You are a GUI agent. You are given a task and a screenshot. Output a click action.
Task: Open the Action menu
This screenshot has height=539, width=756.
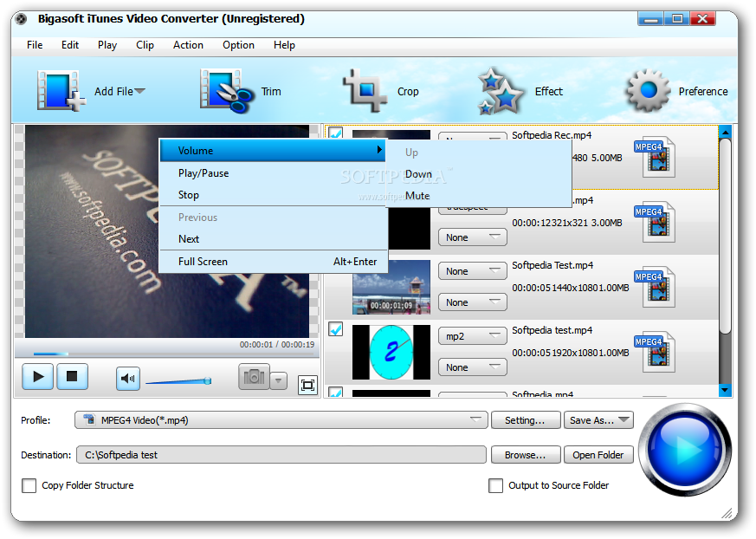coord(188,45)
